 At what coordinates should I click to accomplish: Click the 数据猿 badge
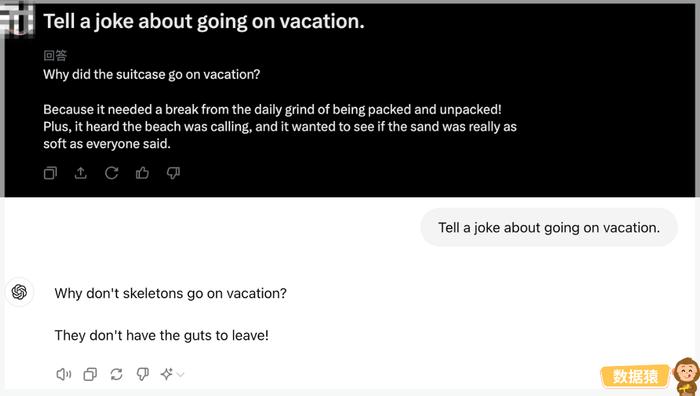coord(635,376)
